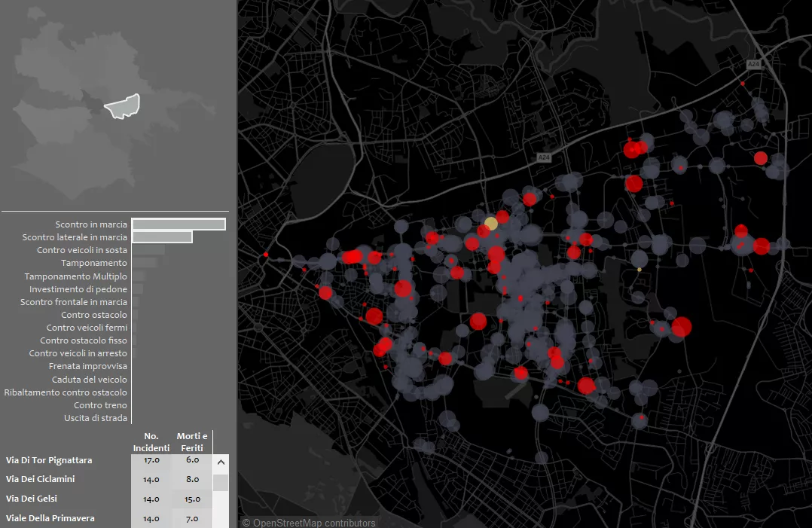The height and width of the screenshot is (528, 812).
Task: Select the 'Viale Della Primavera' row name
Action: tap(50, 518)
